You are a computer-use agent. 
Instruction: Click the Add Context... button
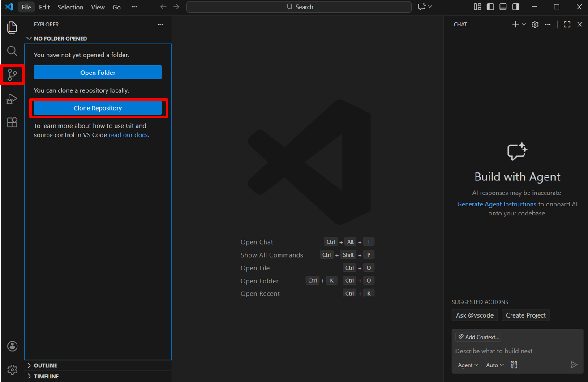click(478, 337)
